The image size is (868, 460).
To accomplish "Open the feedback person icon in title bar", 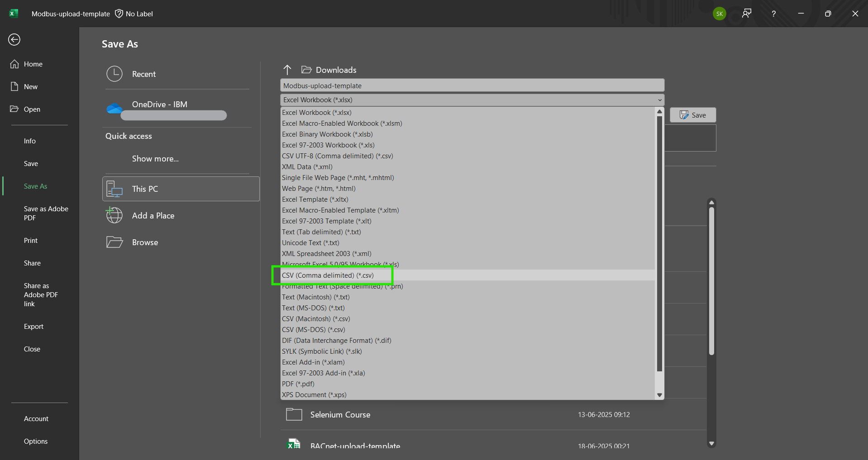I will 747,14.
